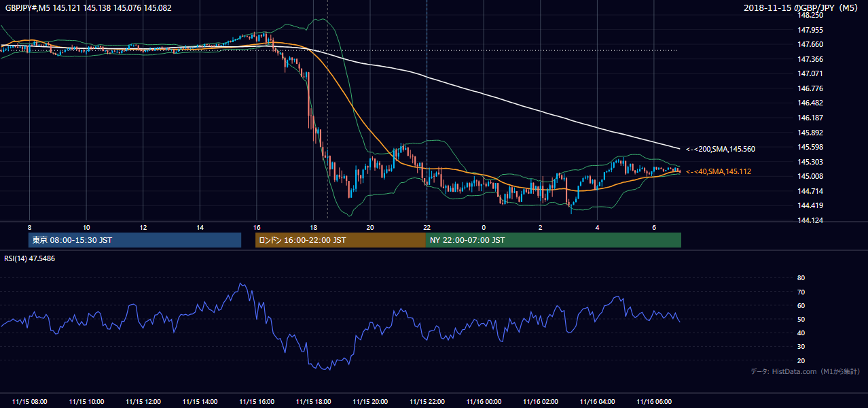This screenshot has height=408, width=868.
Task: Click price axis value 146.187
Action: pyautogui.click(x=810, y=118)
